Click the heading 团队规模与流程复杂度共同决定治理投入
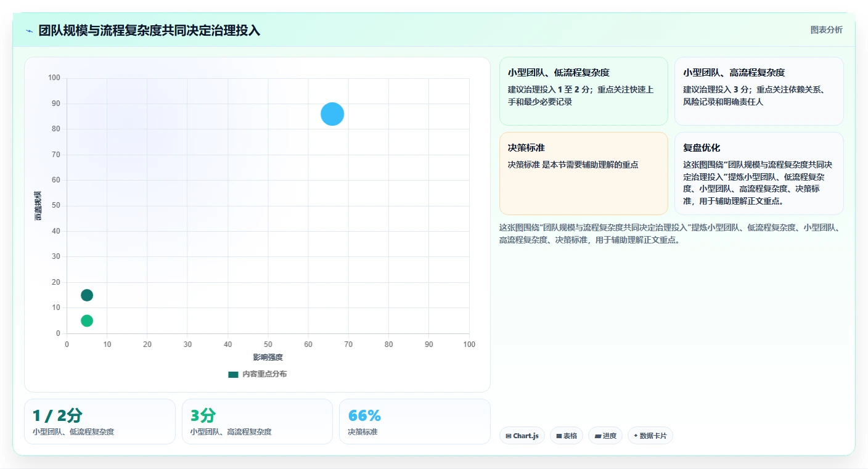 click(x=149, y=31)
